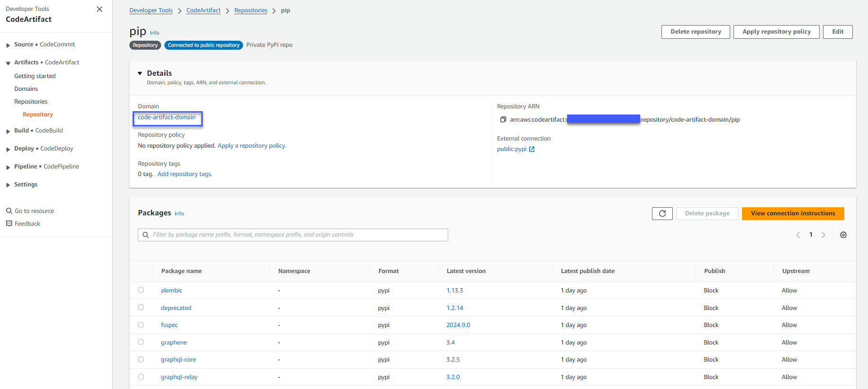This screenshot has height=389, width=868.
Task: Select the graphql-relay package radio button
Action: (x=141, y=377)
